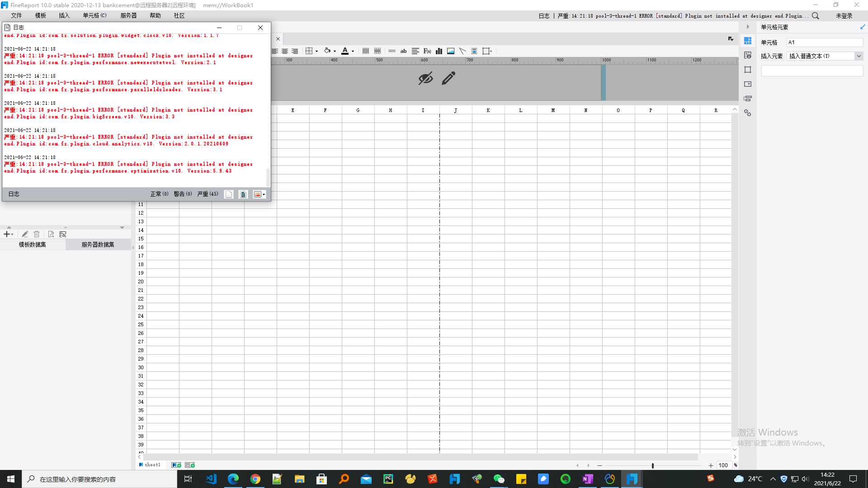Viewport: 868px width, 488px height.
Task: Click the blue arrow dock icon in 单元格元素 header
Action: click(863, 27)
